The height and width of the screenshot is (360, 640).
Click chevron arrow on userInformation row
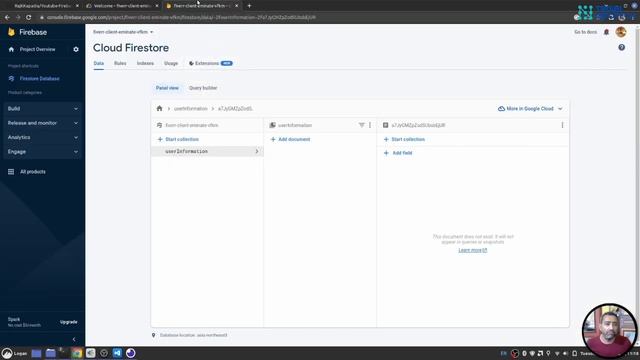point(257,151)
